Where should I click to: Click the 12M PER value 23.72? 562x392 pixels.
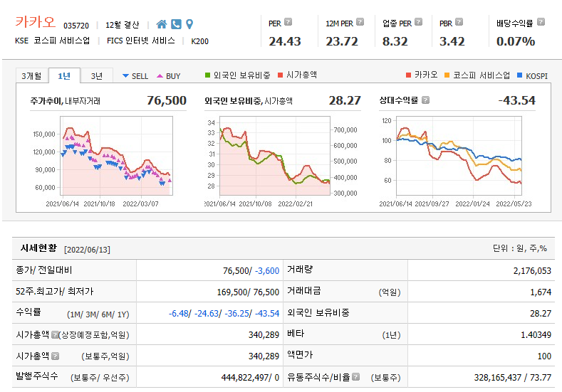(x=342, y=41)
